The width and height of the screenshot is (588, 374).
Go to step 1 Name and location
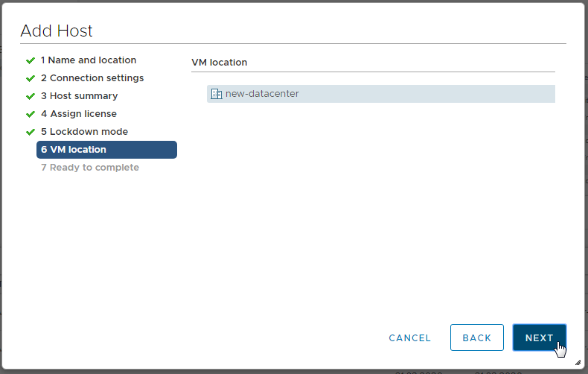[89, 60]
